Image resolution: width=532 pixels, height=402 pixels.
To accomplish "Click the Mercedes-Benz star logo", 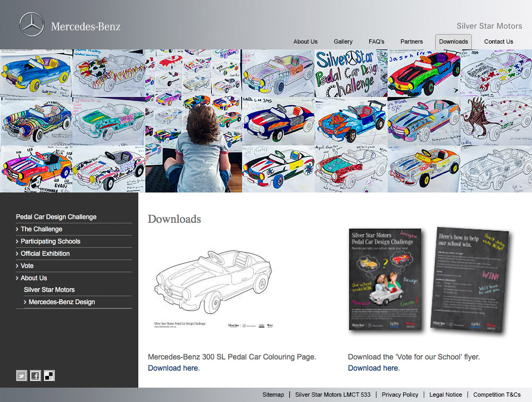I will pos(32,25).
